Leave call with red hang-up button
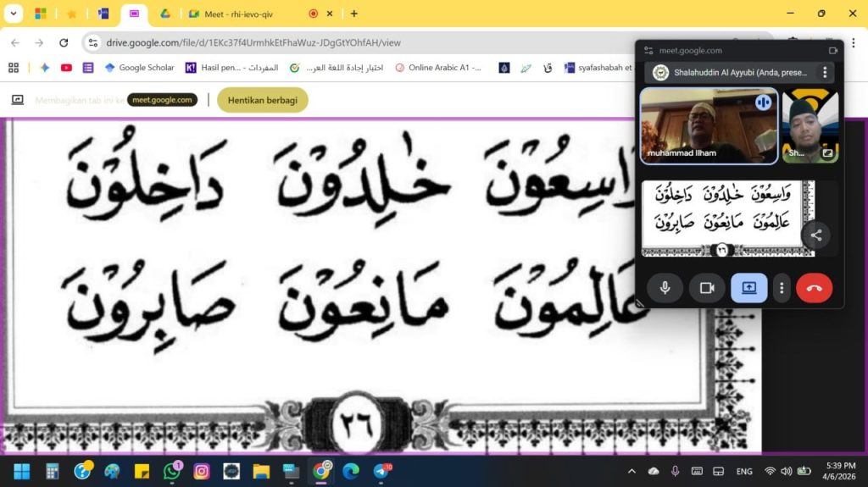Image resolution: width=868 pixels, height=487 pixels. coord(815,288)
